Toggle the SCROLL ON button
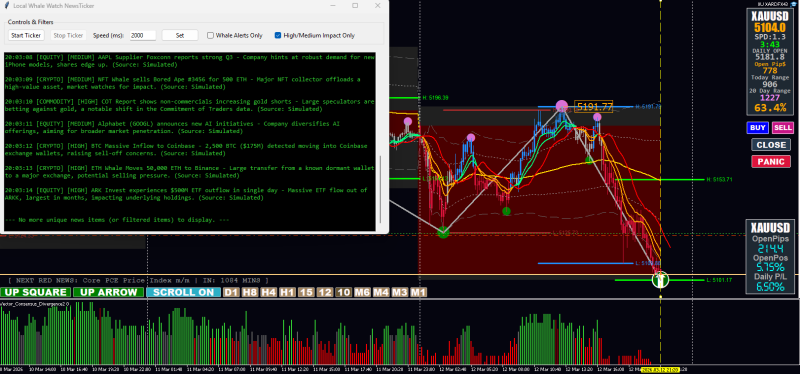This screenshot has width=800, height=374. tap(184, 292)
